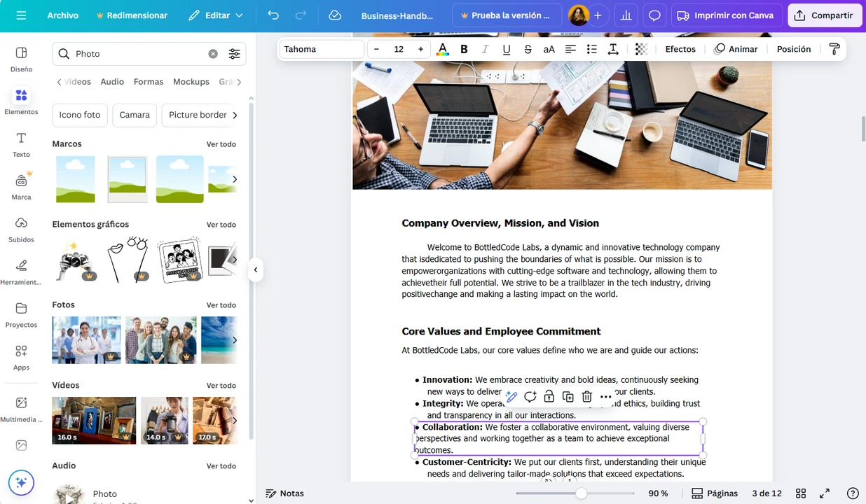Switch to the Audio category tab

[x=112, y=82]
